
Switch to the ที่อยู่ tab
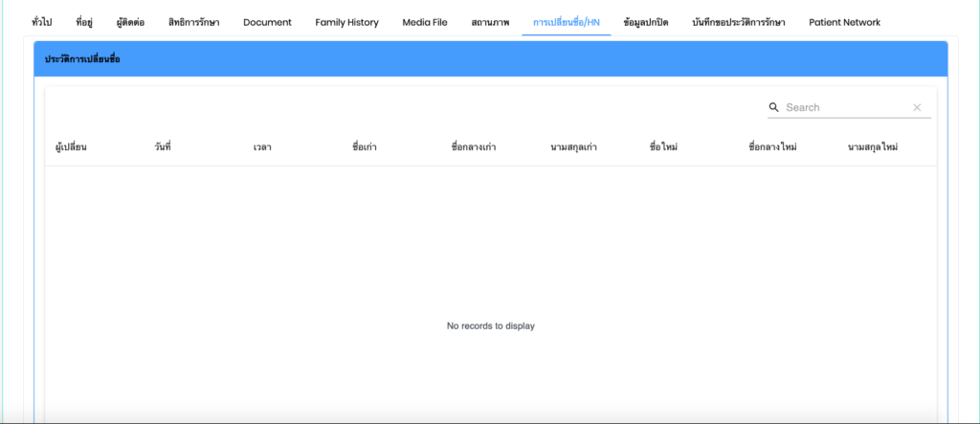coord(85,22)
